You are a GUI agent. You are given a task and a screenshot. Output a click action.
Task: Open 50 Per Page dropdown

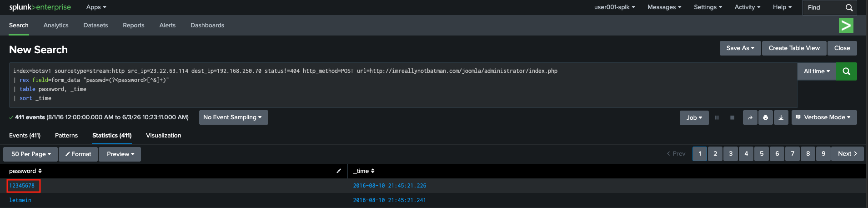tap(31, 154)
